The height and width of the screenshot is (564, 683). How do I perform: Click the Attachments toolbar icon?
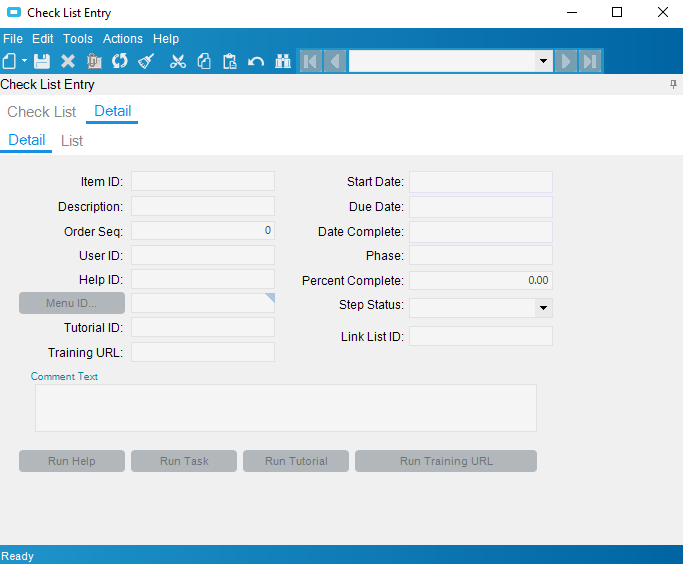click(x=94, y=61)
